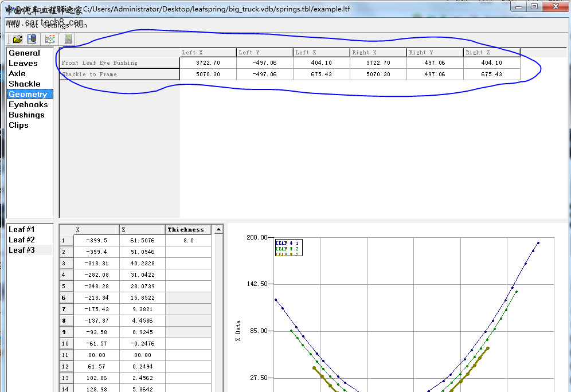The width and height of the screenshot is (571, 392).
Task: Open the Run menu
Action: [80, 25]
